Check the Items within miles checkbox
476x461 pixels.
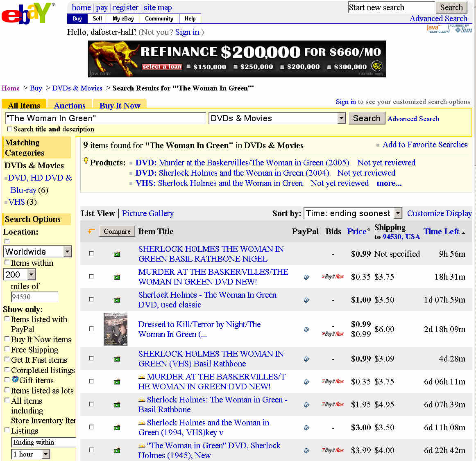point(7,262)
